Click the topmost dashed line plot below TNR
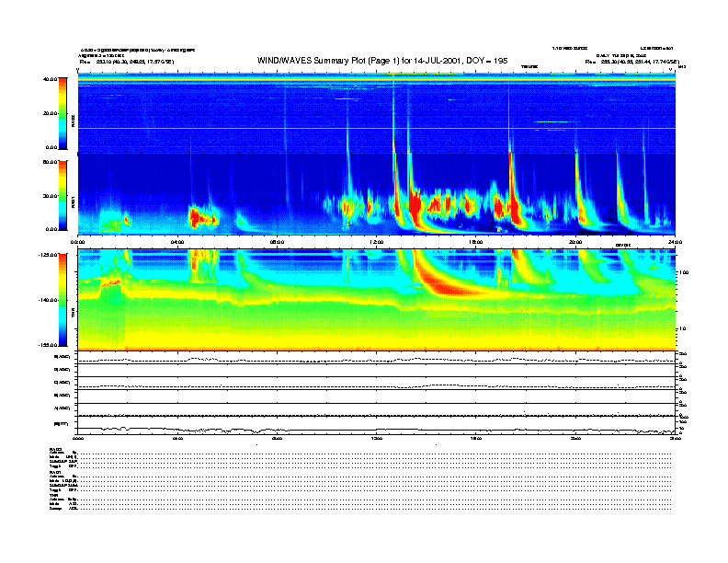This screenshot has width=728, height=563. tap(377, 360)
